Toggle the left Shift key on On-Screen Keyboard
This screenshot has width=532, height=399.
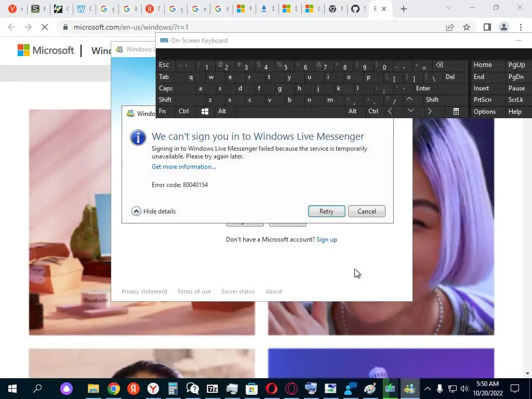coord(180,100)
